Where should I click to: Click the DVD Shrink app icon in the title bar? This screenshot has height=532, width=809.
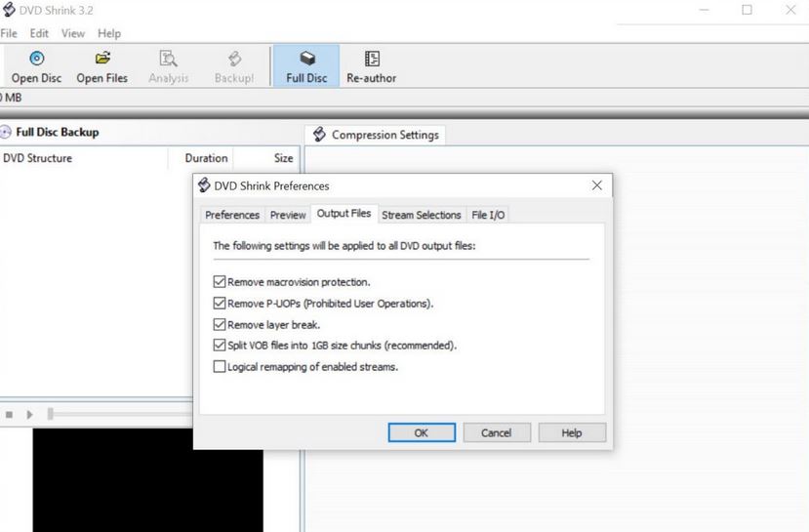[9, 10]
